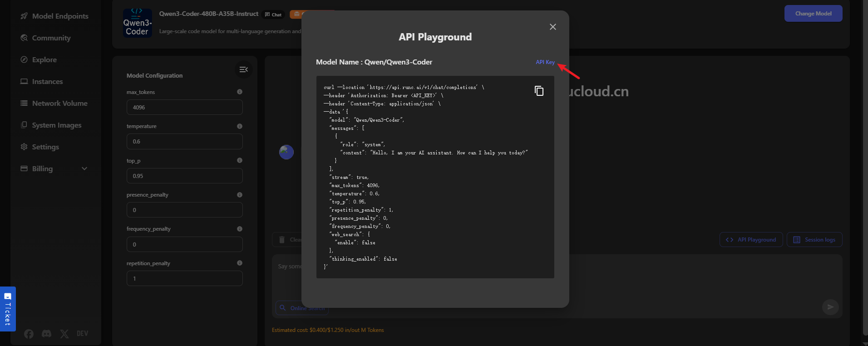Click the Billing card icon

pyautogui.click(x=24, y=168)
